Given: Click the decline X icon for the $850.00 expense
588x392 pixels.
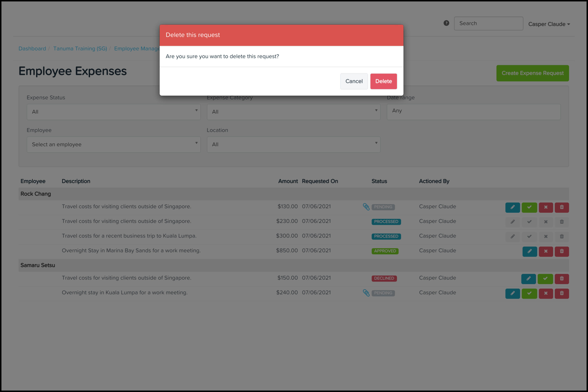Looking at the screenshot, I should 546,251.
